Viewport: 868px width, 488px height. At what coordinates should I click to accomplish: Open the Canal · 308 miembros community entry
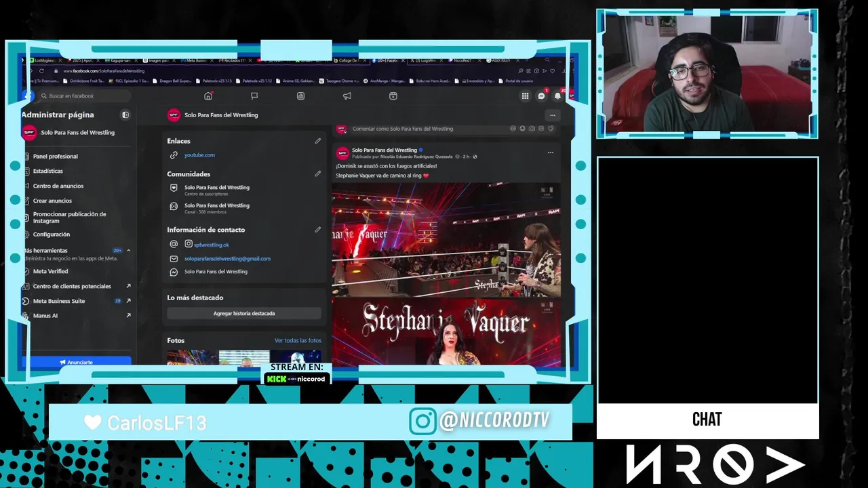[217, 208]
